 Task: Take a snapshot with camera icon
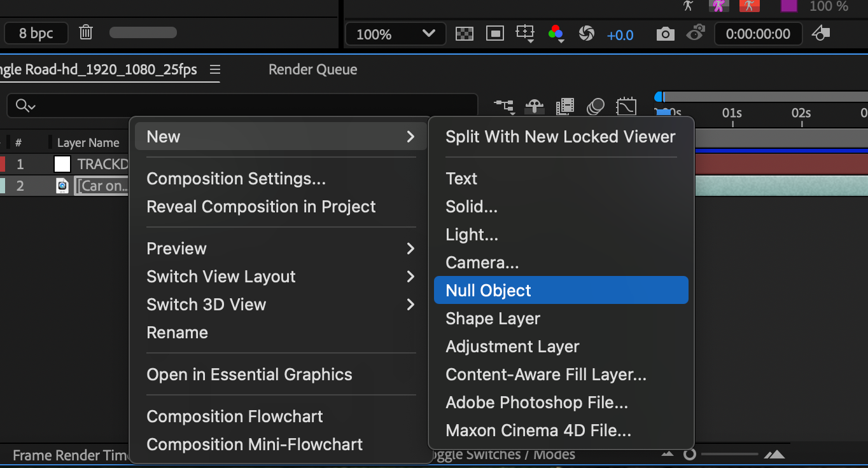(665, 34)
